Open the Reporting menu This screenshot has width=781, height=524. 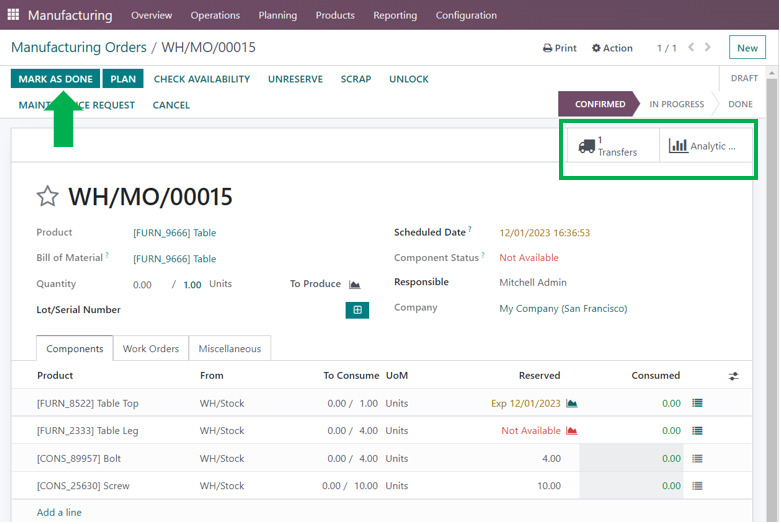pos(395,15)
